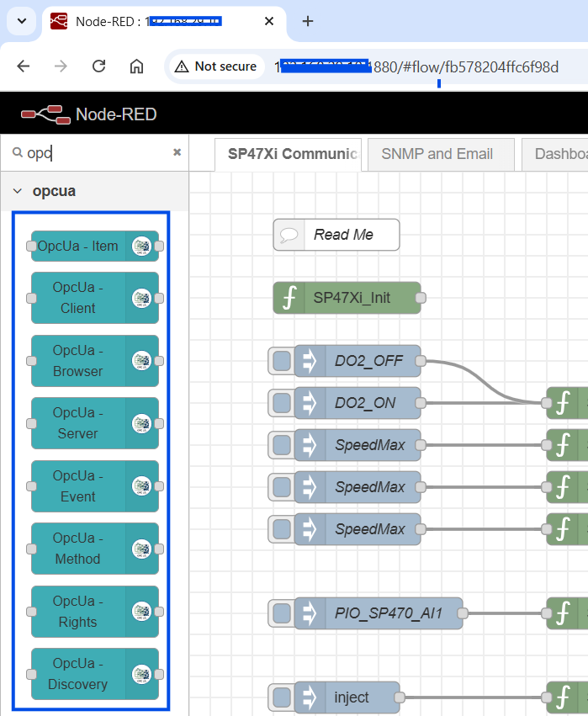Viewport: 588px width, 716px height.
Task: Click the palette search magnifier icon
Action: point(18,152)
